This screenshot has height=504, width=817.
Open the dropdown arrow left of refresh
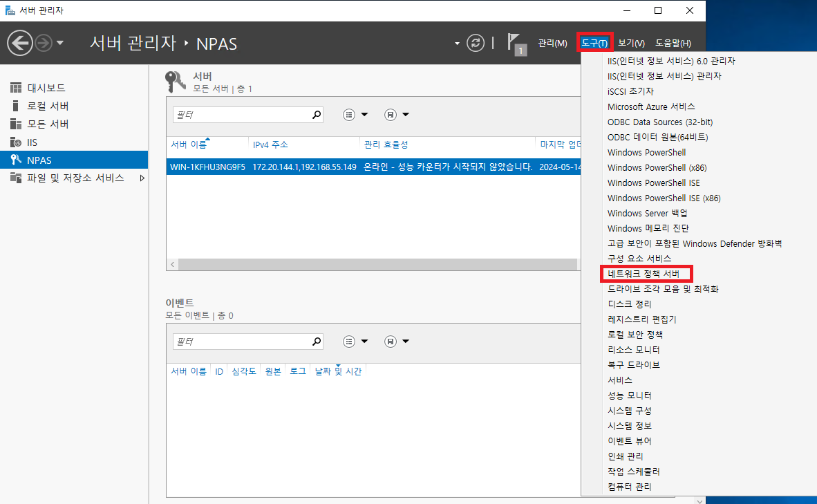tap(457, 44)
